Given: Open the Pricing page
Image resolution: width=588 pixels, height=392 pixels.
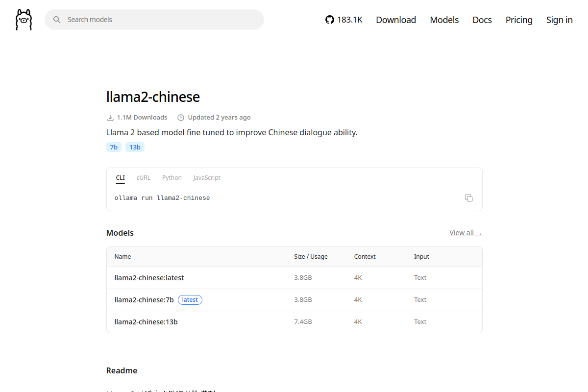Looking at the screenshot, I should coord(519,20).
